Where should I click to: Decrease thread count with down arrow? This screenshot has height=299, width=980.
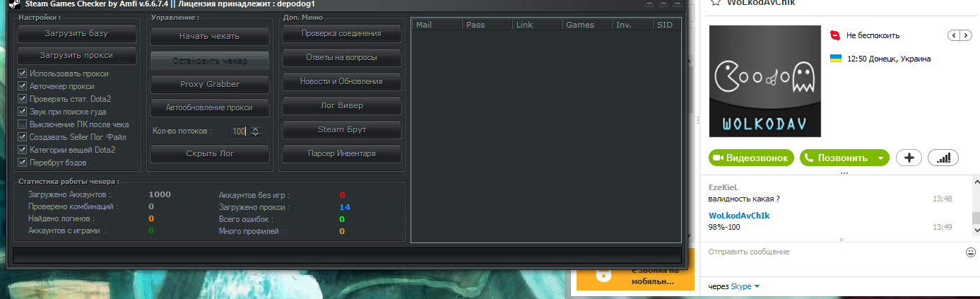[x=256, y=134]
